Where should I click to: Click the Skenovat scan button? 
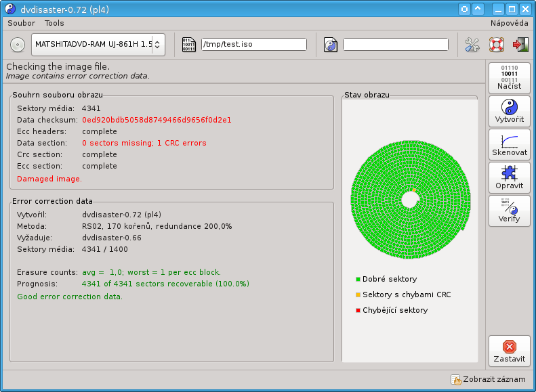click(x=510, y=144)
